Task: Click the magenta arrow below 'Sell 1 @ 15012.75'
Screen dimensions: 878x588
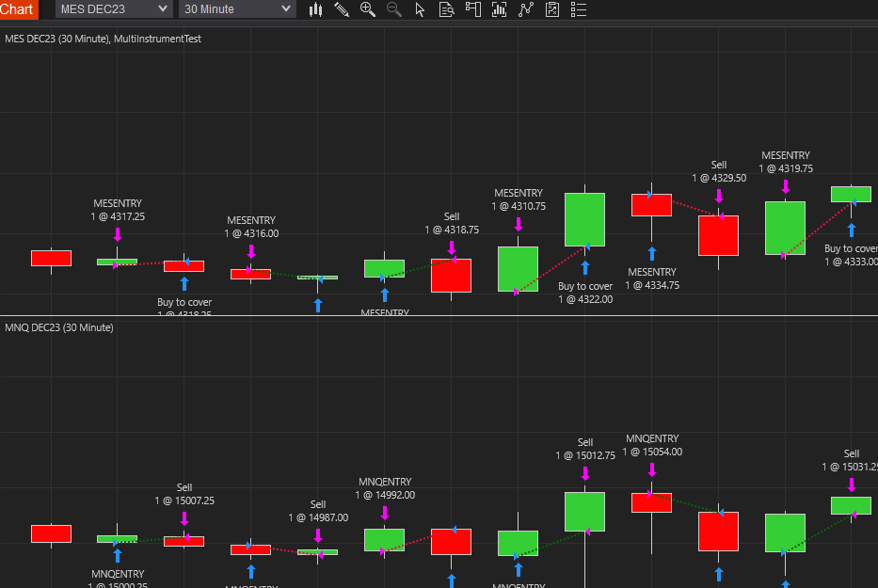Action: pos(585,474)
